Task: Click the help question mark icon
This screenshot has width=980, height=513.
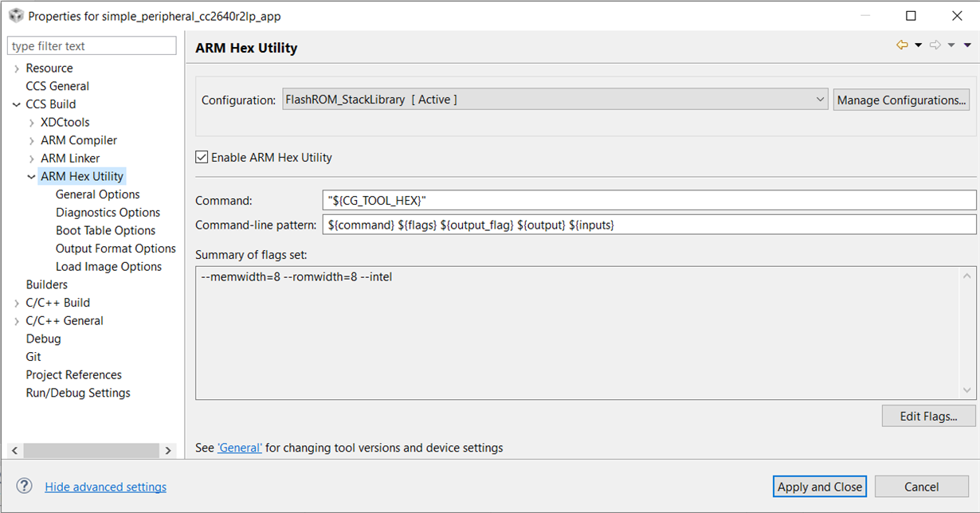Action: 24,486
